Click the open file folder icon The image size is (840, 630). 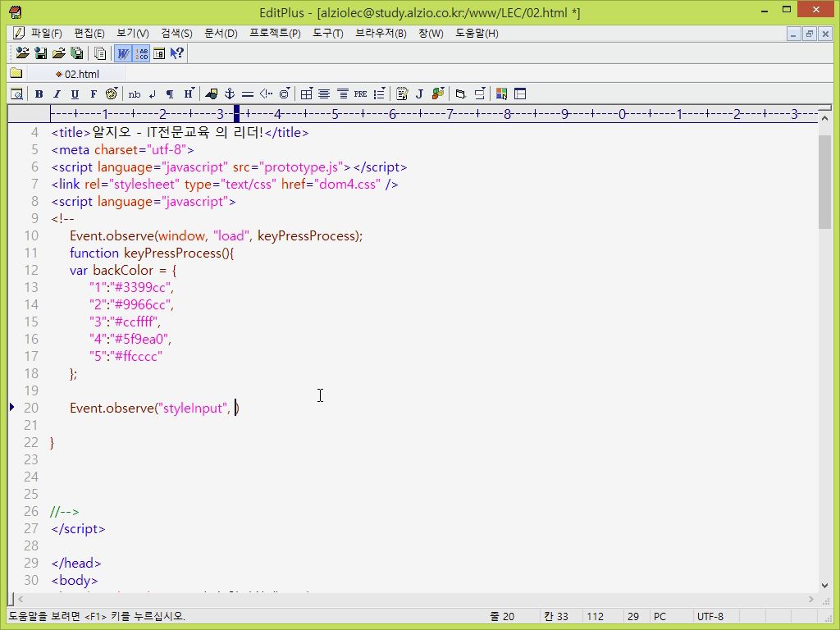click(59, 53)
